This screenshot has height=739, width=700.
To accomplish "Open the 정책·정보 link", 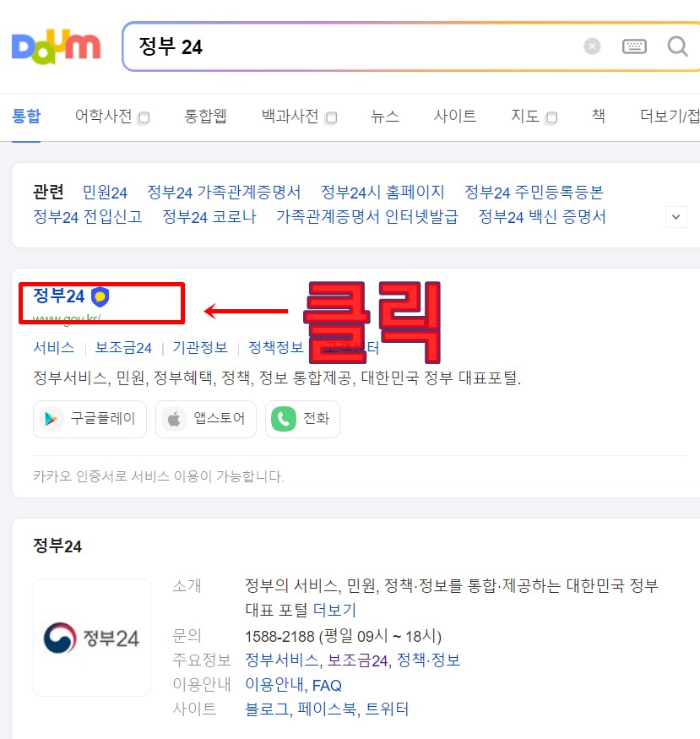I will (x=428, y=660).
